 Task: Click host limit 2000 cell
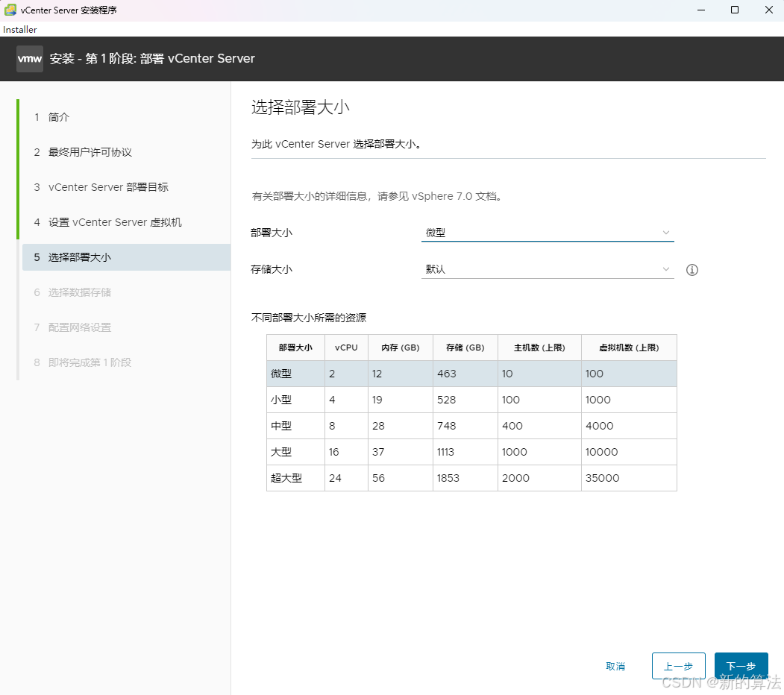click(539, 477)
